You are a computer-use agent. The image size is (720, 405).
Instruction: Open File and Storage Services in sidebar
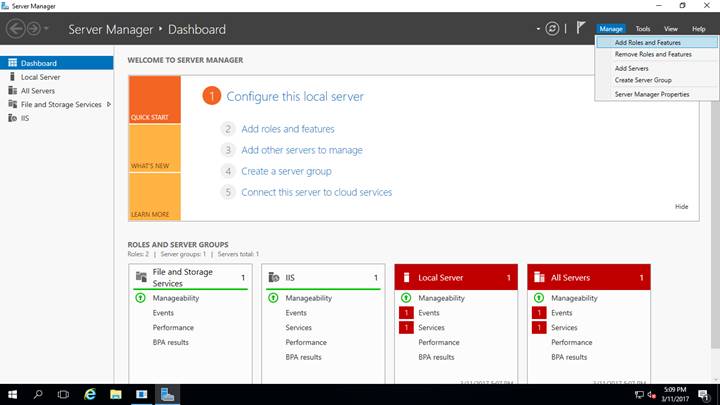(x=56, y=104)
